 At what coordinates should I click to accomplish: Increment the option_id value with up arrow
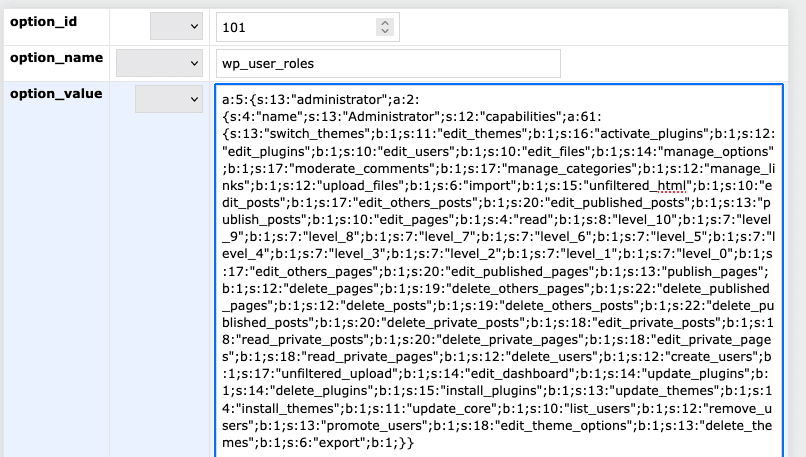385,23
